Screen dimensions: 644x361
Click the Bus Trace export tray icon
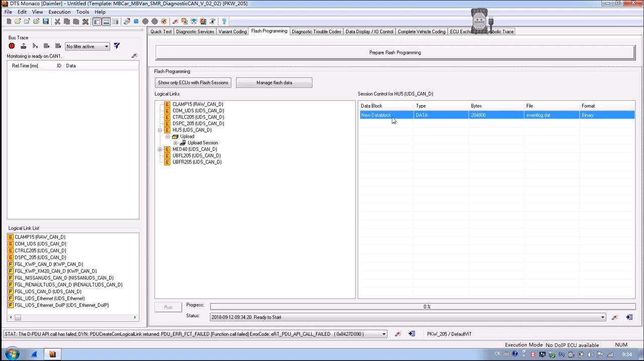pos(23,46)
